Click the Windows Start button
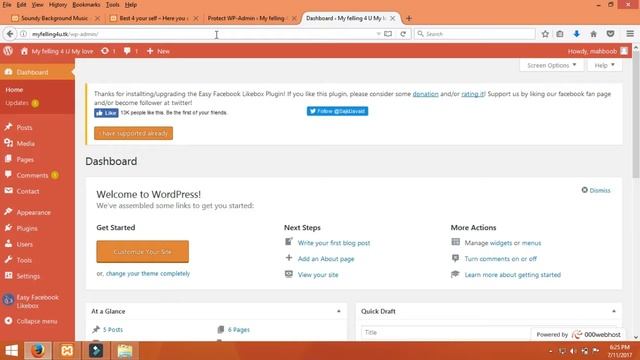 (x=11, y=351)
